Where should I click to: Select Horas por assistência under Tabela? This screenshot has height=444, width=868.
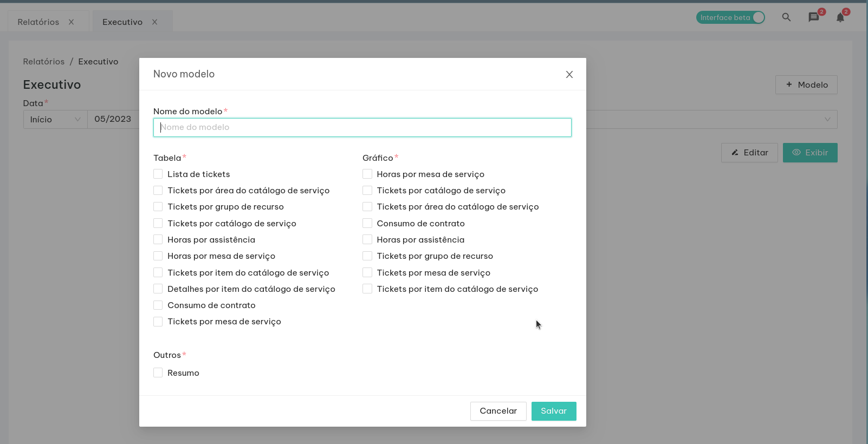pyautogui.click(x=158, y=239)
